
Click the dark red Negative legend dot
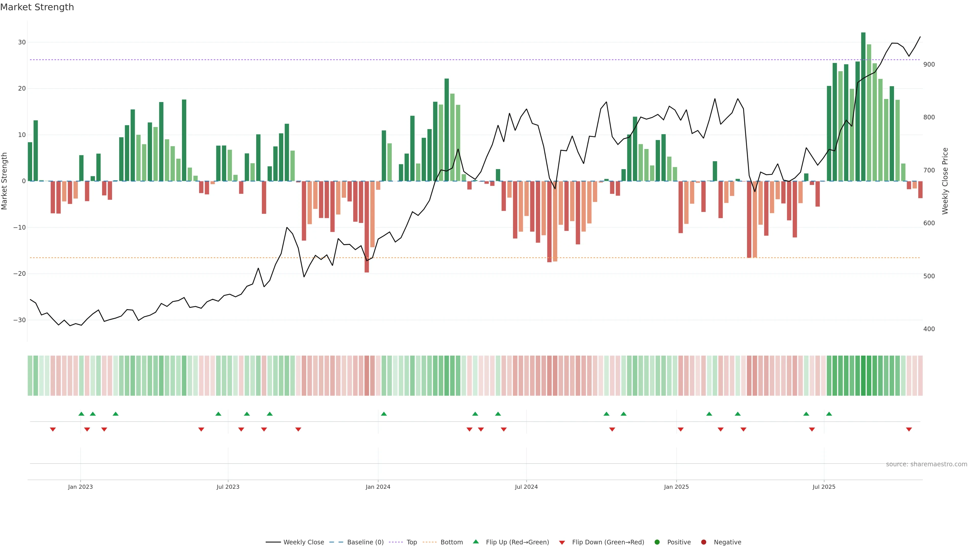click(703, 542)
